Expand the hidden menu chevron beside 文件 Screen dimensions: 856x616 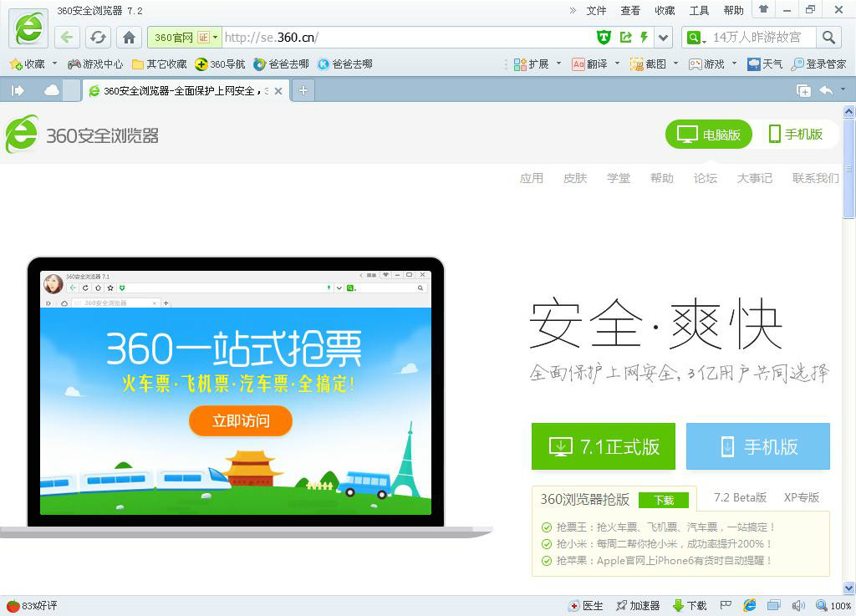pyautogui.click(x=573, y=10)
